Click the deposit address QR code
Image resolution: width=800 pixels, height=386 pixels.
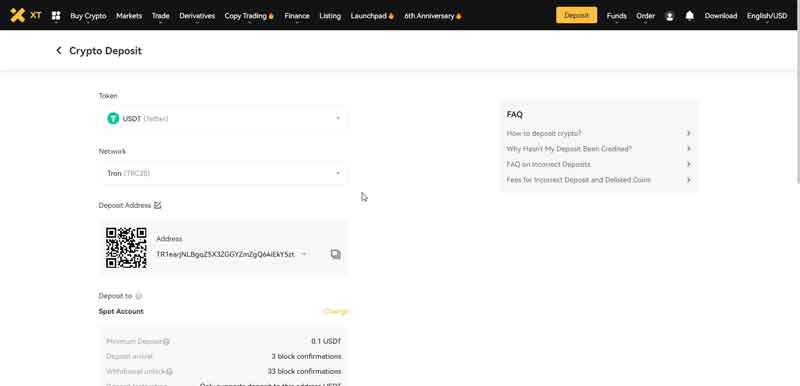(x=126, y=248)
